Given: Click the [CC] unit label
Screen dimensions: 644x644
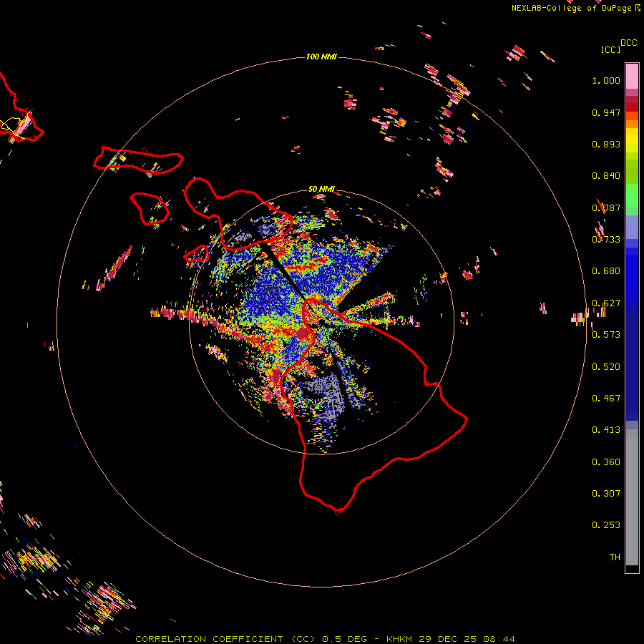Looking at the screenshot, I should 611,49.
